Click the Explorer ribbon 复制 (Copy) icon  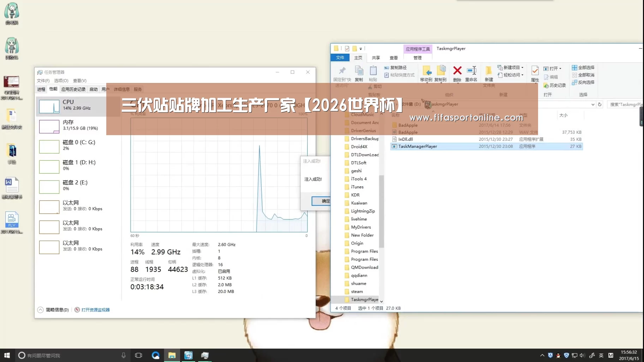coord(359,73)
